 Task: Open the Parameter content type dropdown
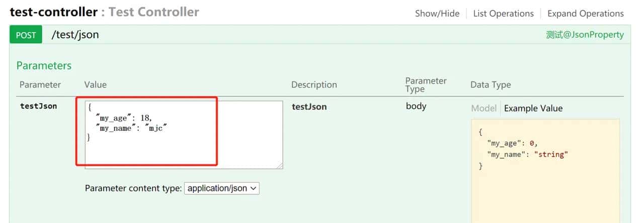coord(222,188)
